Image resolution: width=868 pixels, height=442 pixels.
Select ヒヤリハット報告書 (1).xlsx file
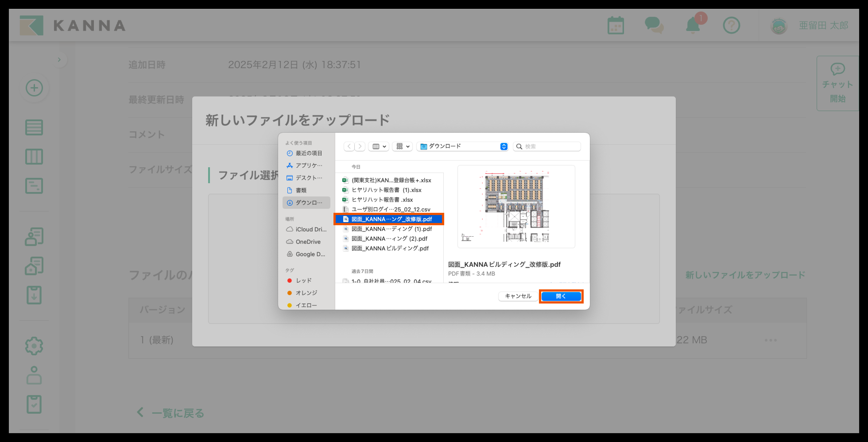[386, 190]
